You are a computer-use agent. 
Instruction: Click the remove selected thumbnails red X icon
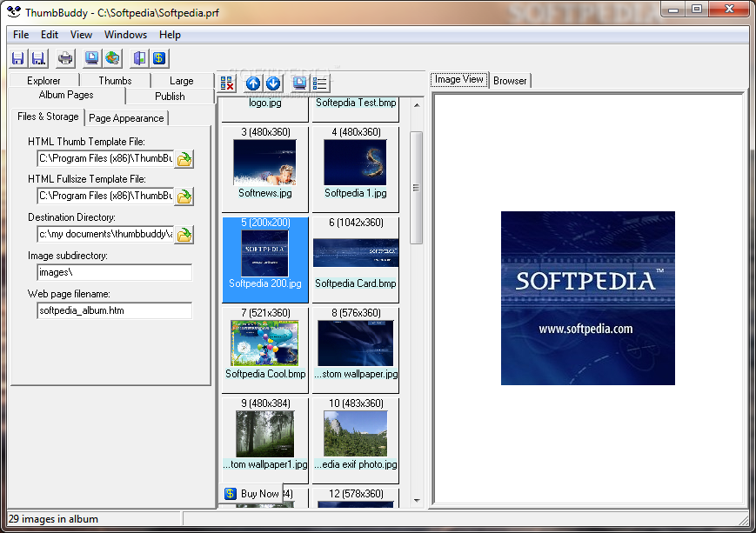point(227,83)
